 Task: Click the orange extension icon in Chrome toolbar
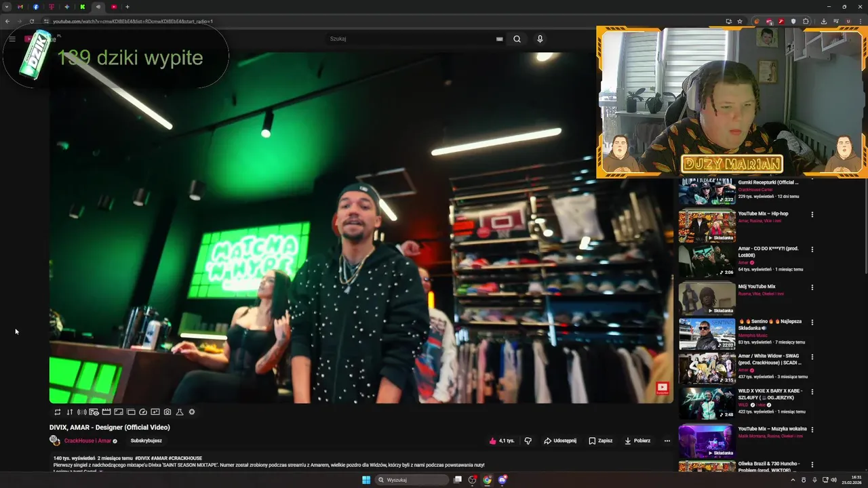(757, 22)
